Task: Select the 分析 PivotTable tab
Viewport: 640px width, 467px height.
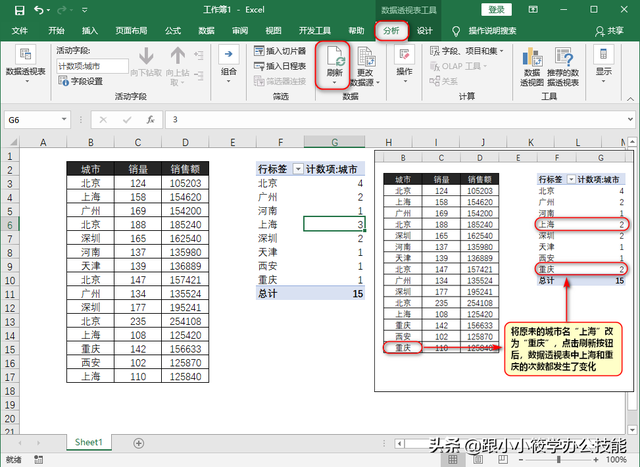Action: [391, 31]
